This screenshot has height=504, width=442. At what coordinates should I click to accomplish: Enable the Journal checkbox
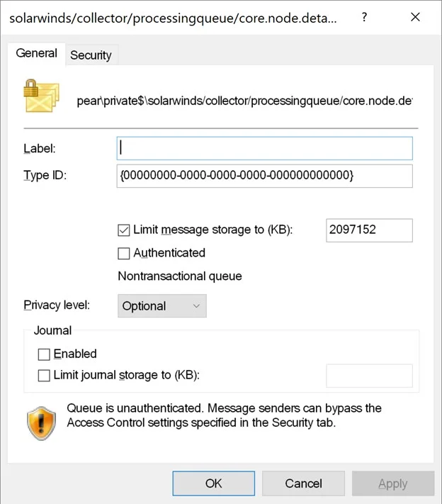[44, 354]
